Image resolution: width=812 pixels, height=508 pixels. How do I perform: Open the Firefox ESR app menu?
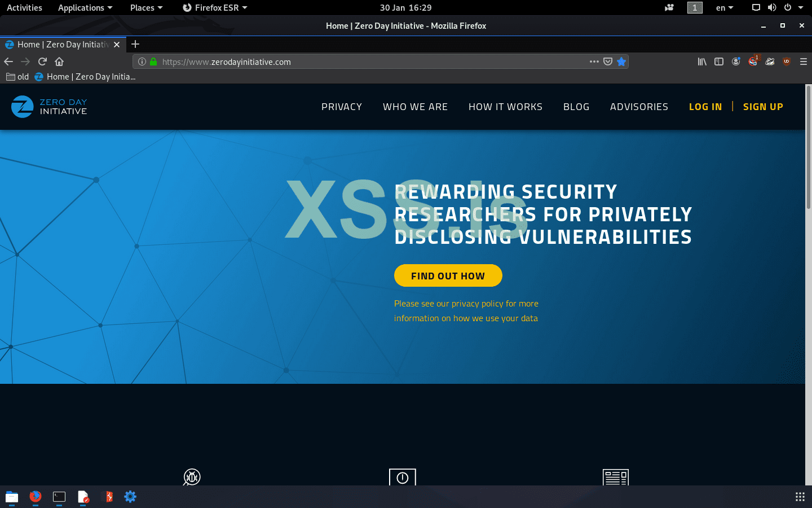coord(215,7)
